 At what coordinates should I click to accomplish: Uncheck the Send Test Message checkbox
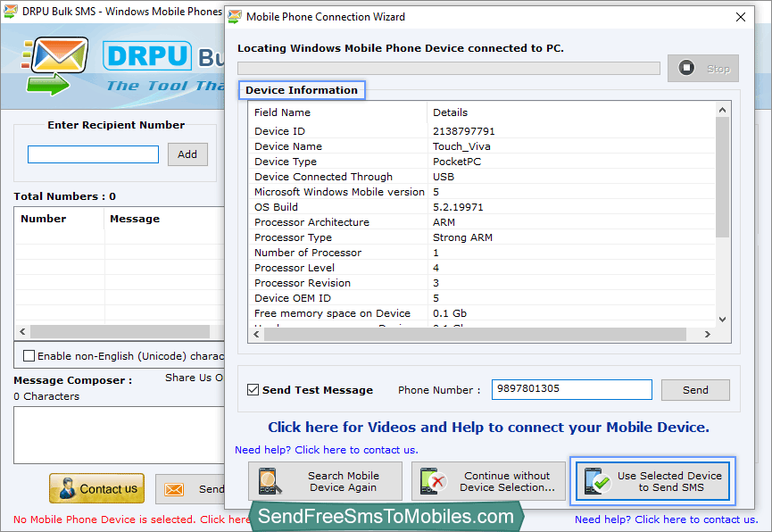(x=253, y=390)
